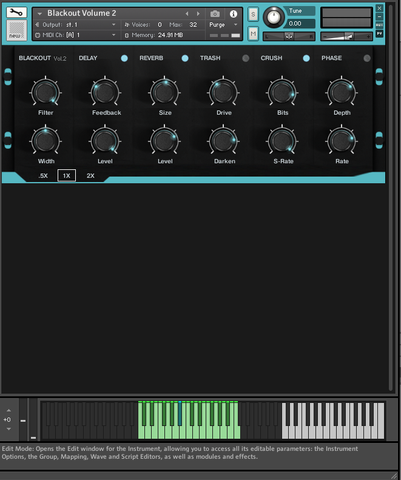Viewport: 401px width, 480px height.
Task: Click the delay Feedback knob
Action: pos(105,92)
